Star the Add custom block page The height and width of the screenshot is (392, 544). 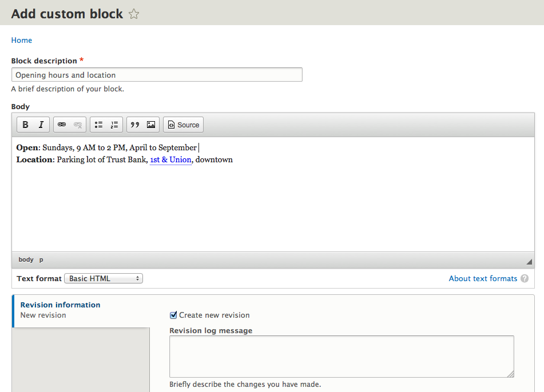click(x=133, y=14)
